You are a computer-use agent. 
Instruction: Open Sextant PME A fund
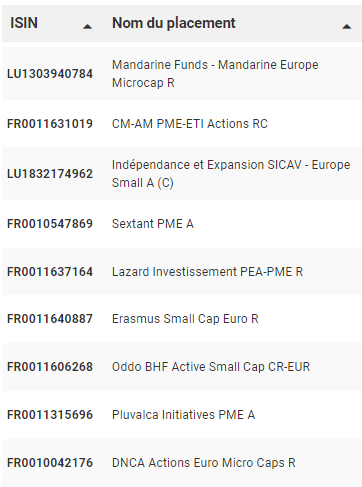(x=153, y=224)
